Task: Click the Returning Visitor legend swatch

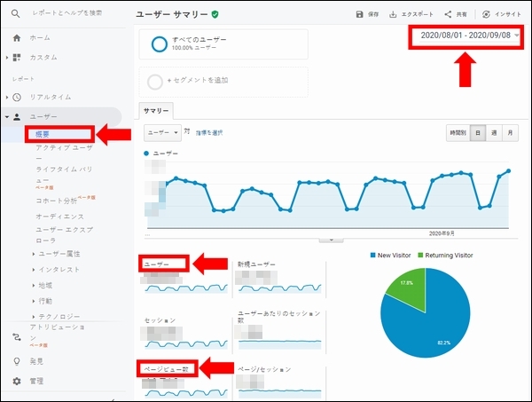Action: coord(420,255)
